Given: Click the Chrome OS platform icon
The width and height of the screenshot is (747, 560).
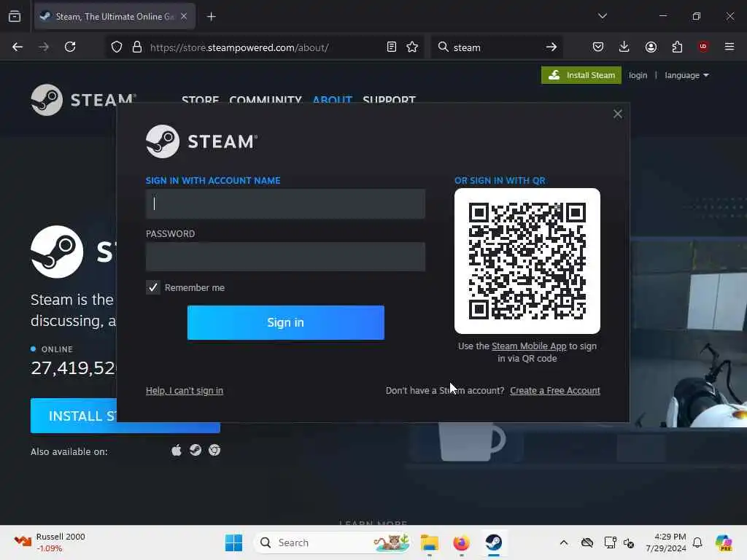Looking at the screenshot, I should tap(214, 450).
